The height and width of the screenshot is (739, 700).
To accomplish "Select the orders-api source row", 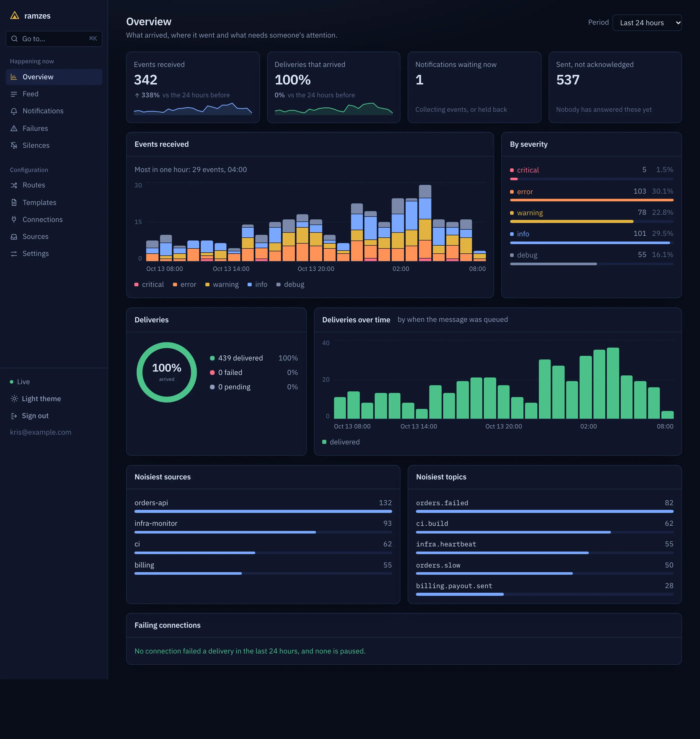I will point(263,506).
